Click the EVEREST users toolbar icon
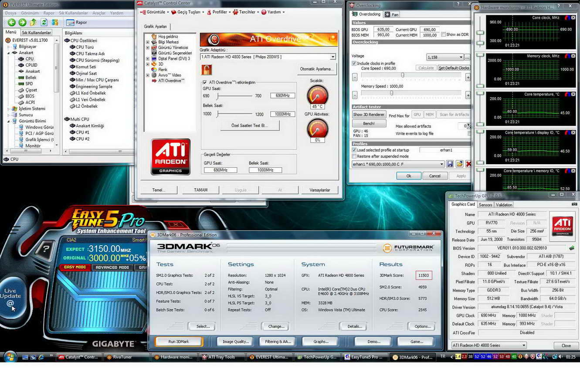The width and height of the screenshot is (580, 392). pos(55,22)
